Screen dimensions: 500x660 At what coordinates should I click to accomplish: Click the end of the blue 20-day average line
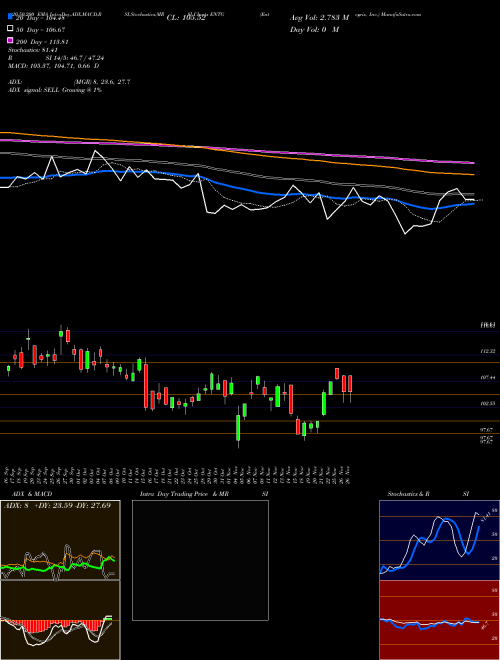tap(473, 204)
